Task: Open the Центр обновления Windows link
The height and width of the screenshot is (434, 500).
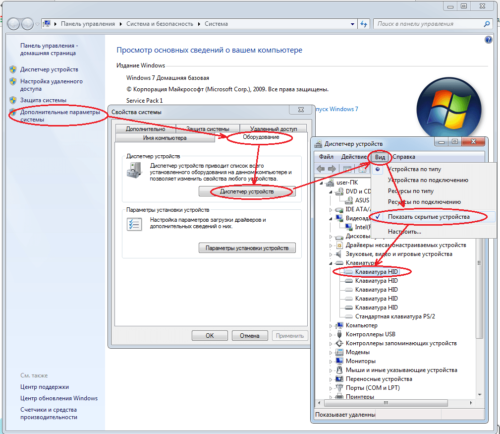Action: pyautogui.click(x=59, y=398)
